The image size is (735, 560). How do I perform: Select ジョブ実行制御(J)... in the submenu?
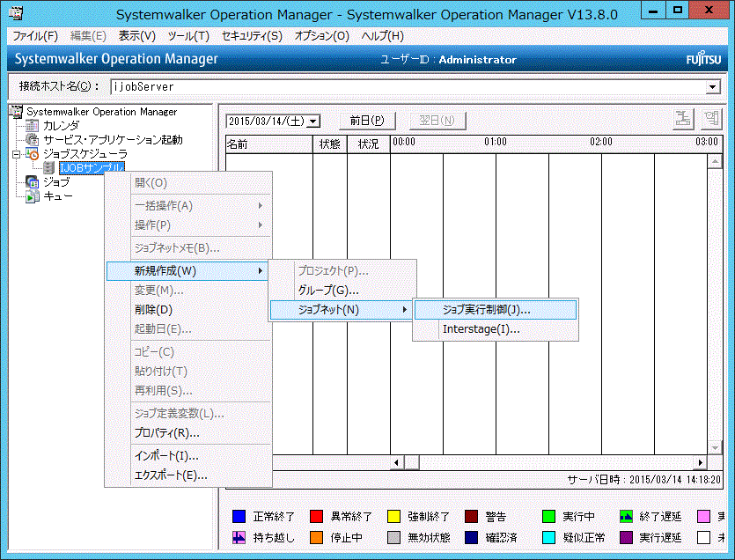pyautogui.click(x=496, y=310)
